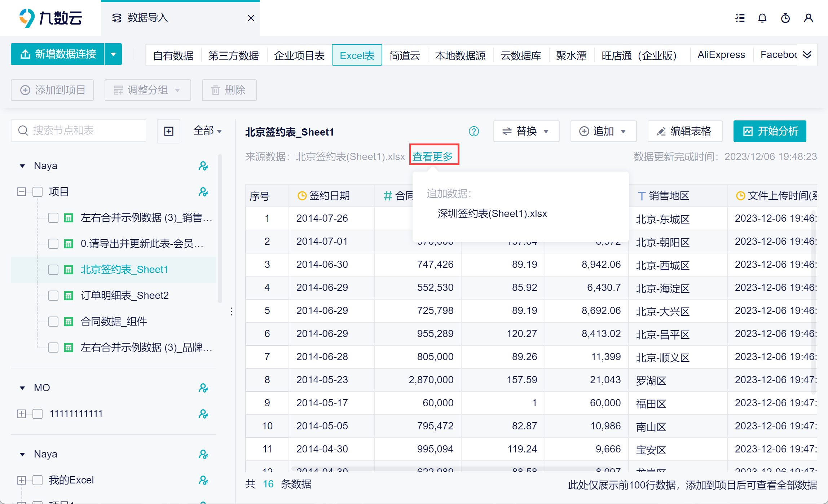
Task: Click the 查看更多 link
Action: click(433, 156)
